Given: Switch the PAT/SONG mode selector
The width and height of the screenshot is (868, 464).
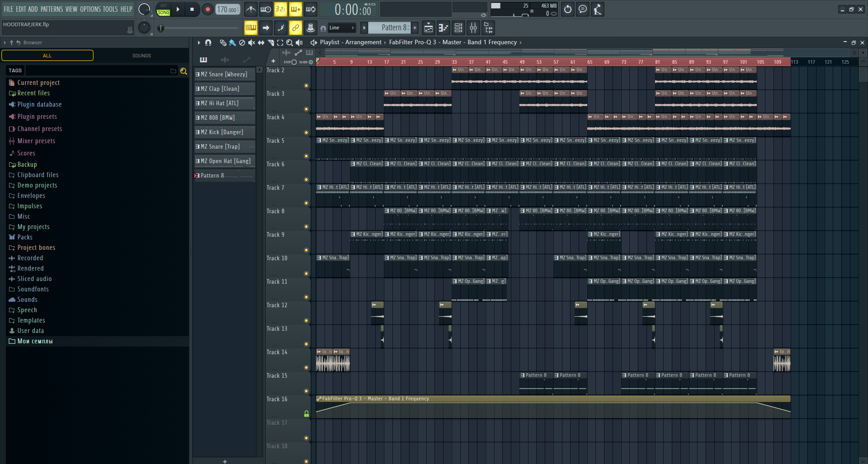Looking at the screenshot, I should coord(163,9).
